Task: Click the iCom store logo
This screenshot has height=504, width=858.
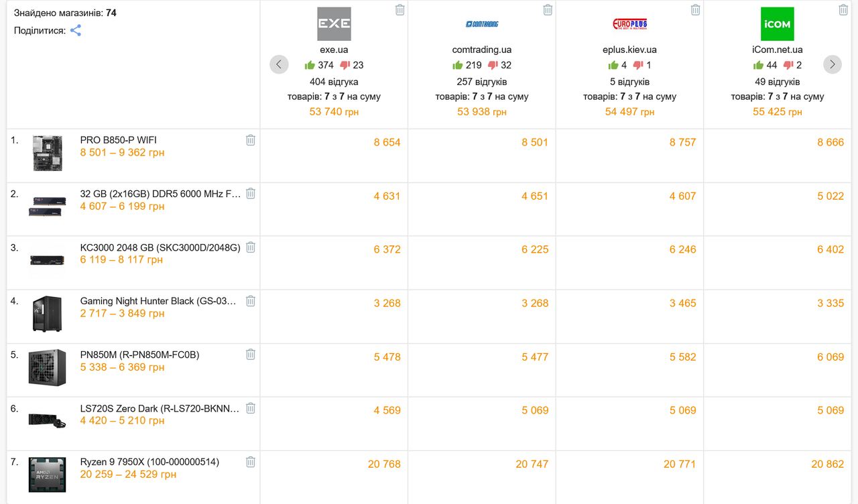Action: pos(778,24)
